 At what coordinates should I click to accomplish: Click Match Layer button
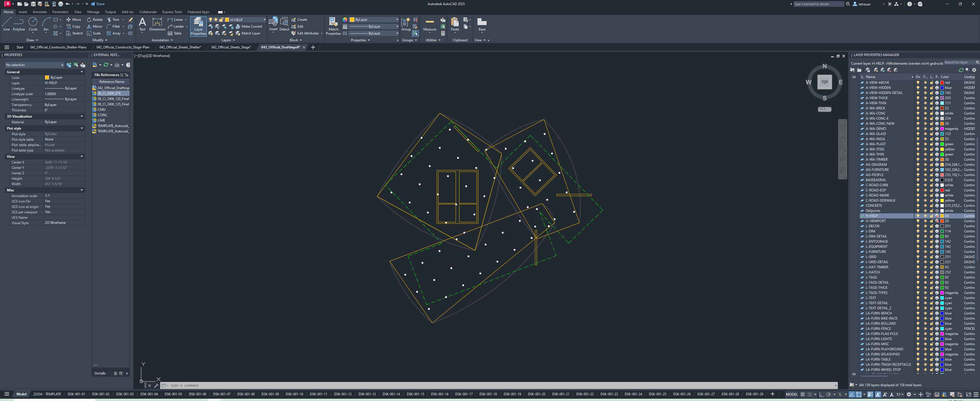tap(248, 33)
